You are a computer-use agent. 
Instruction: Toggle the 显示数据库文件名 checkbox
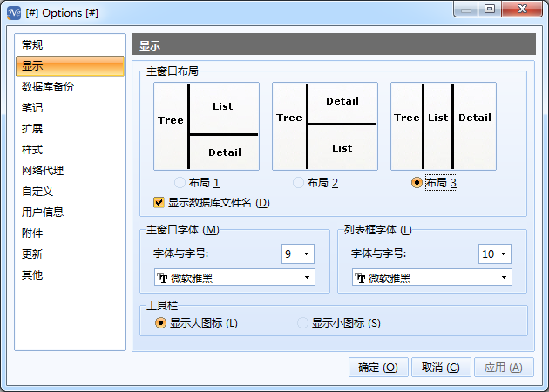[159, 203]
